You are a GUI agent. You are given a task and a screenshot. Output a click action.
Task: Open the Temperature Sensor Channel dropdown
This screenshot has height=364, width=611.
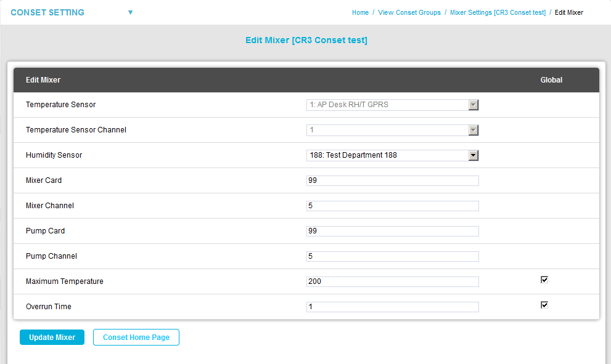(x=392, y=130)
